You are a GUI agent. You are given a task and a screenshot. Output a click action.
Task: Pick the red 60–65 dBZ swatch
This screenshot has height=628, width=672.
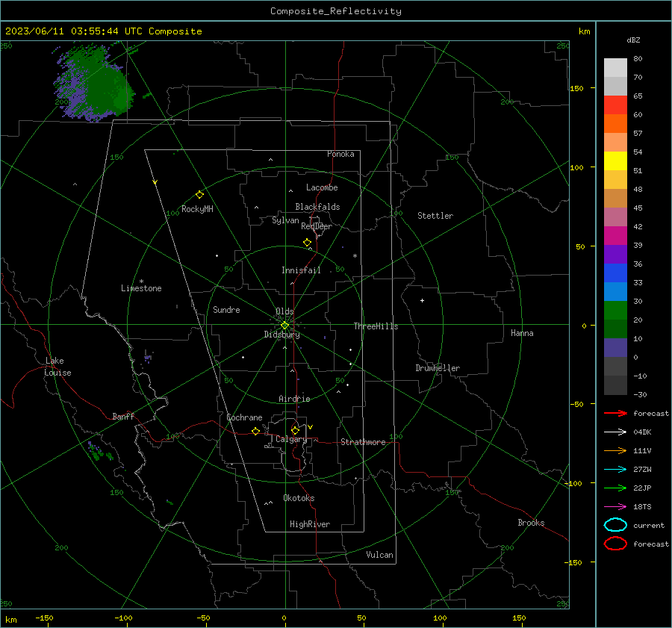[x=615, y=105]
